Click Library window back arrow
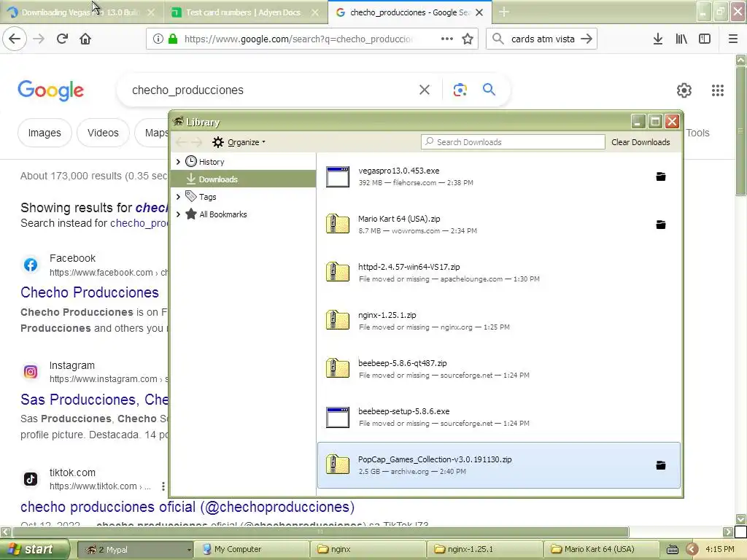 [181, 142]
